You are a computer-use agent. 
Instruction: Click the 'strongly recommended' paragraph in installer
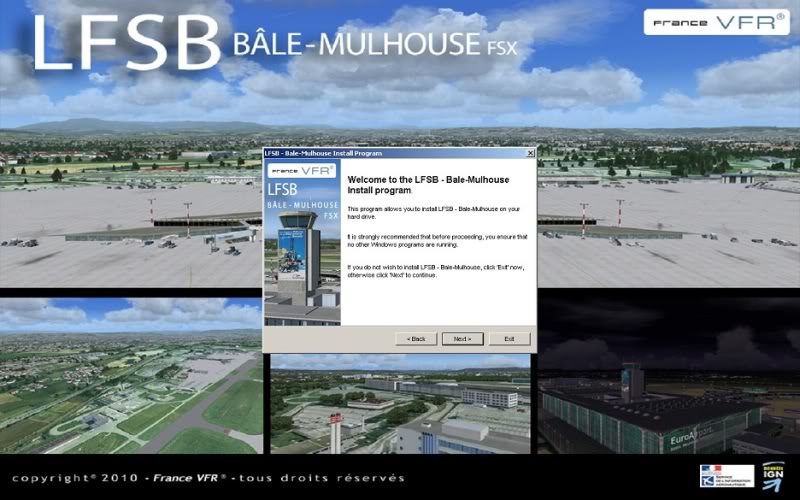coord(437,241)
